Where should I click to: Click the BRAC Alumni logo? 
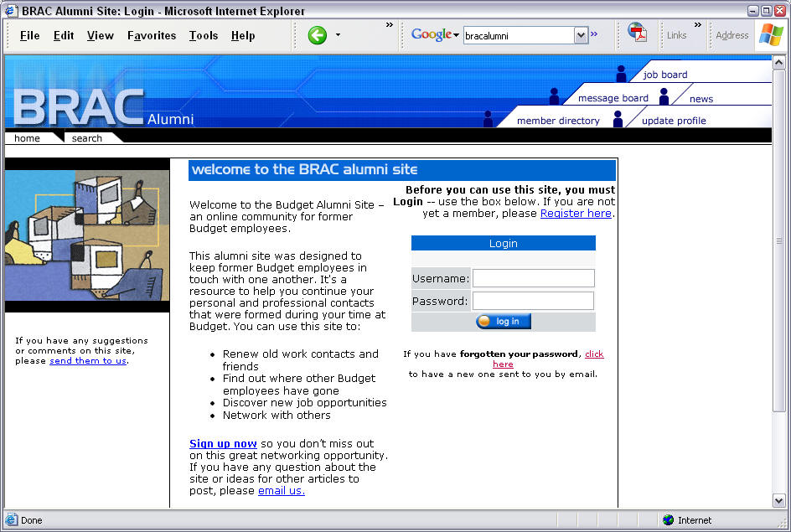tap(103, 108)
